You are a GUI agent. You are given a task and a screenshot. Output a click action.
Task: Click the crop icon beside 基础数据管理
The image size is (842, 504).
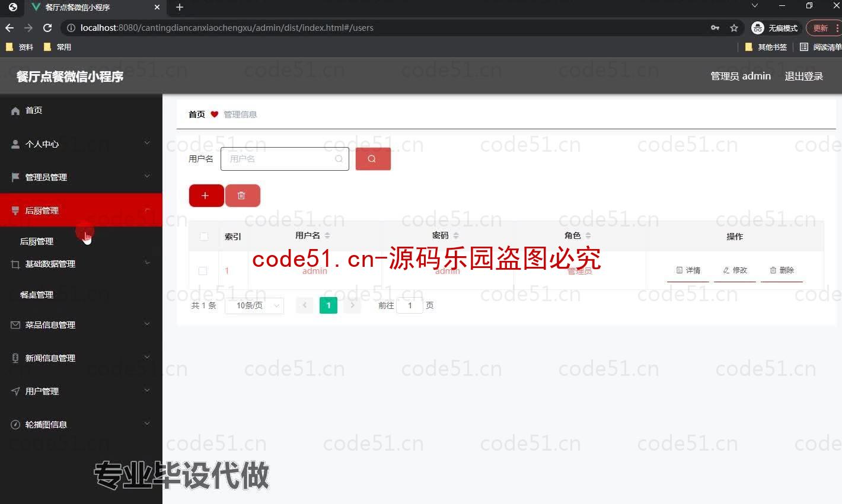tap(15, 264)
